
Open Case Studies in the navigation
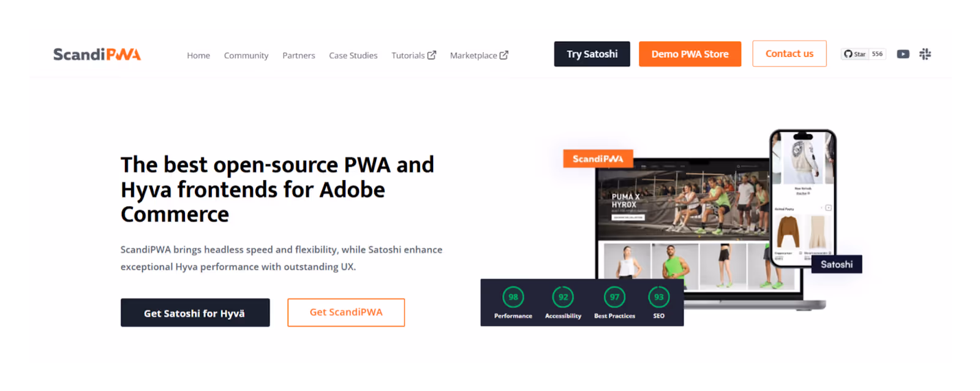pos(353,55)
